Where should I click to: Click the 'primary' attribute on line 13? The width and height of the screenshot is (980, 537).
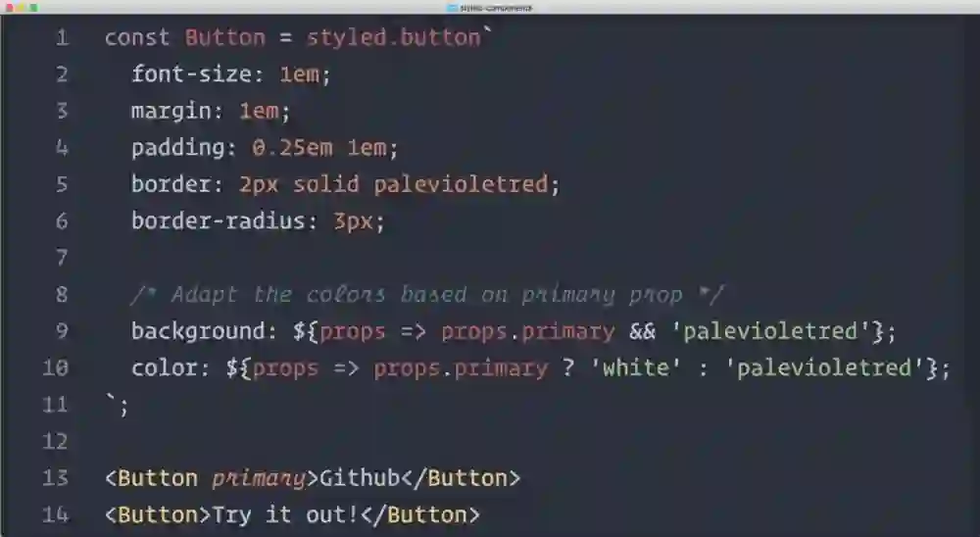[259, 479]
